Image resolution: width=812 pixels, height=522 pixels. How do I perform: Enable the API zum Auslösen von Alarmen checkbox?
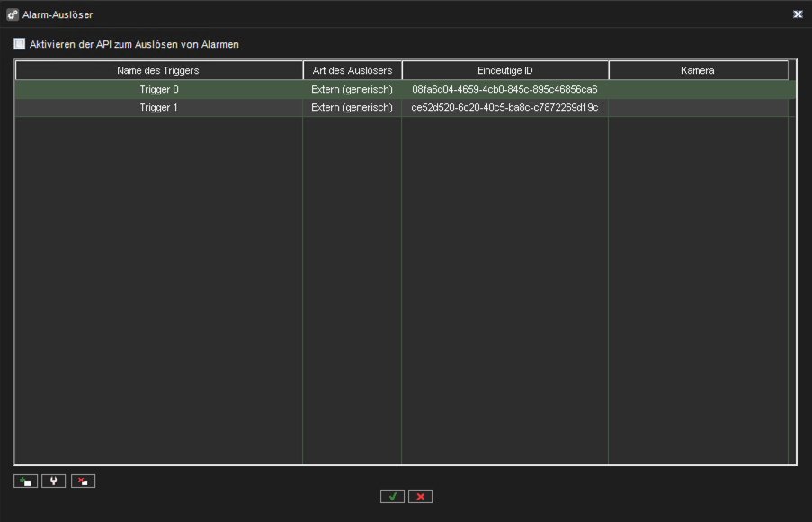coord(18,43)
